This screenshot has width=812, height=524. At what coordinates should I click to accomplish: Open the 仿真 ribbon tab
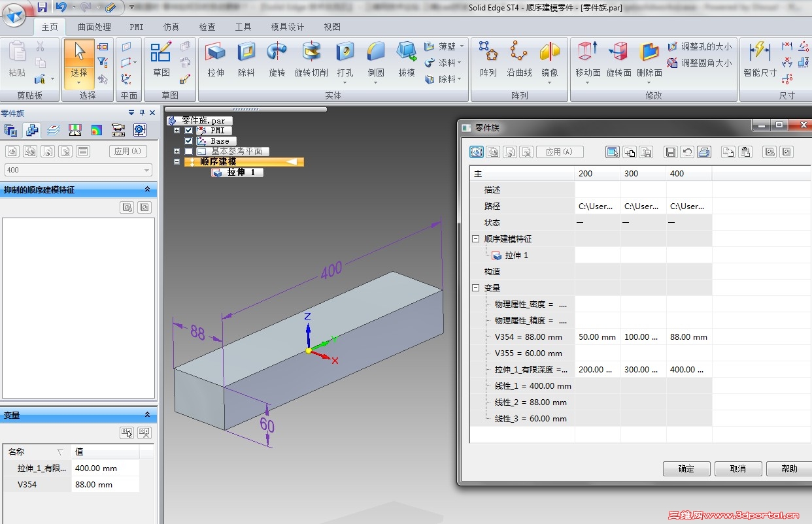(x=171, y=27)
